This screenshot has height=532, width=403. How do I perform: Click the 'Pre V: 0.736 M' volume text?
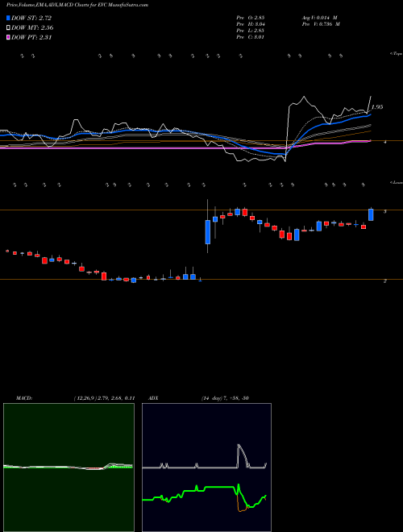[x=321, y=24]
